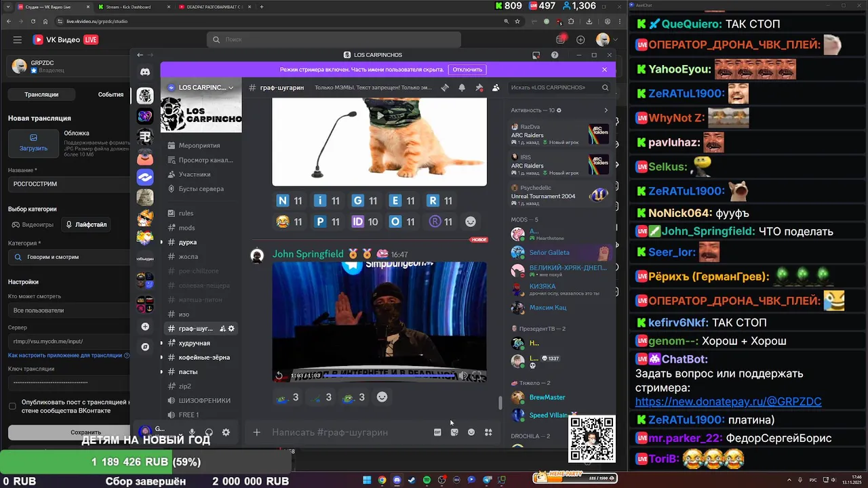868x488 pixels.
Task: Click the add server plus icon
Action: [x=145, y=327]
